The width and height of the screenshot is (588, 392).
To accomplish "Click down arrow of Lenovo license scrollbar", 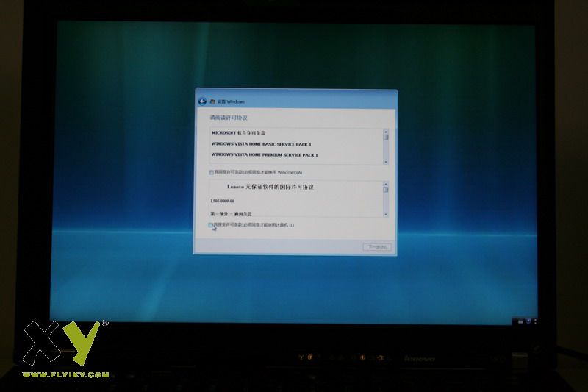I will [x=385, y=215].
